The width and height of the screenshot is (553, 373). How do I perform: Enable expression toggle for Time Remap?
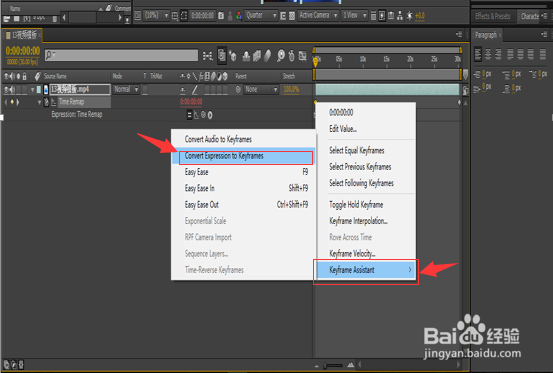(x=189, y=115)
